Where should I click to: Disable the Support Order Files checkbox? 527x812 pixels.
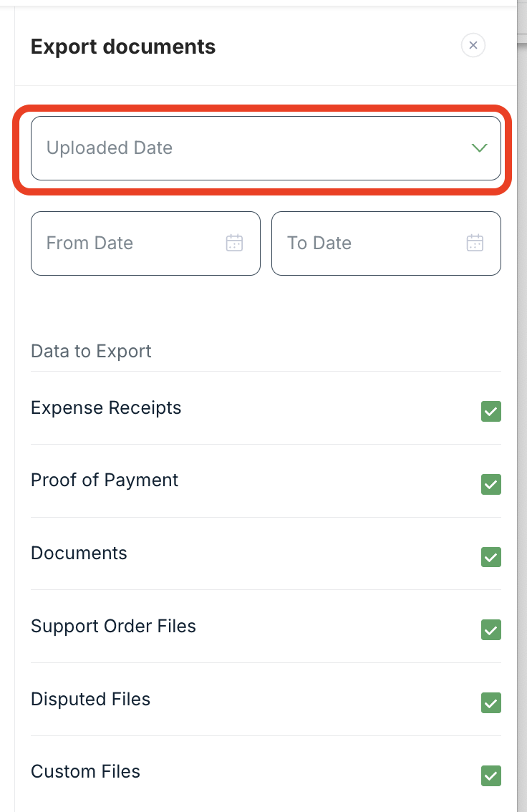click(x=490, y=630)
